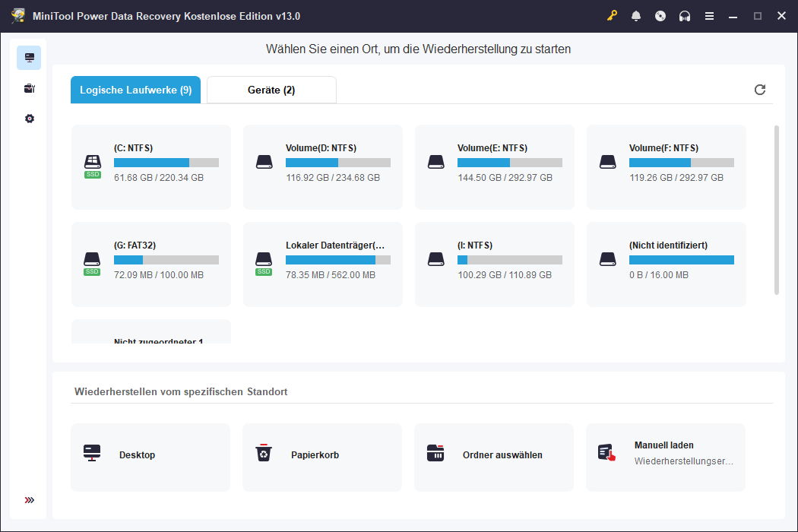Image resolution: width=798 pixels, height=532 pixels.
Task: Click the Manuell laden icon
Action: coord(606,453)
